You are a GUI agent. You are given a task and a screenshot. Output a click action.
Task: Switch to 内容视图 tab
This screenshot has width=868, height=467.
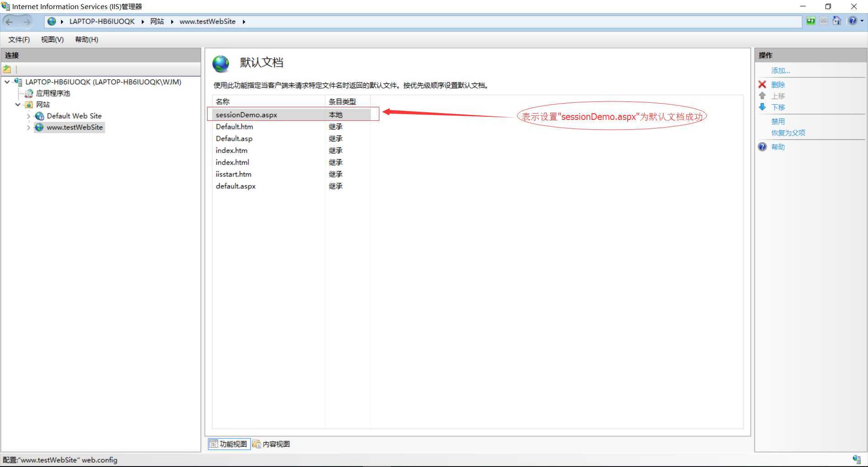[x=271, y=444]
